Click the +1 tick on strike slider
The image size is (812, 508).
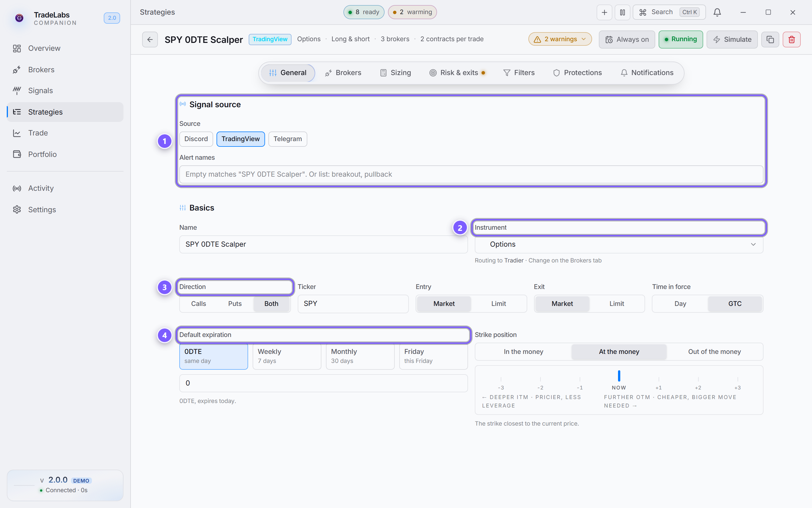tap(658, 383)
